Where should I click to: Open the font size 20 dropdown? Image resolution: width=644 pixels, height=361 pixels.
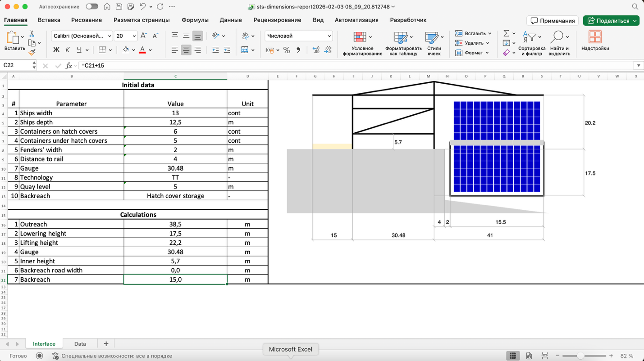click(134, 36)
